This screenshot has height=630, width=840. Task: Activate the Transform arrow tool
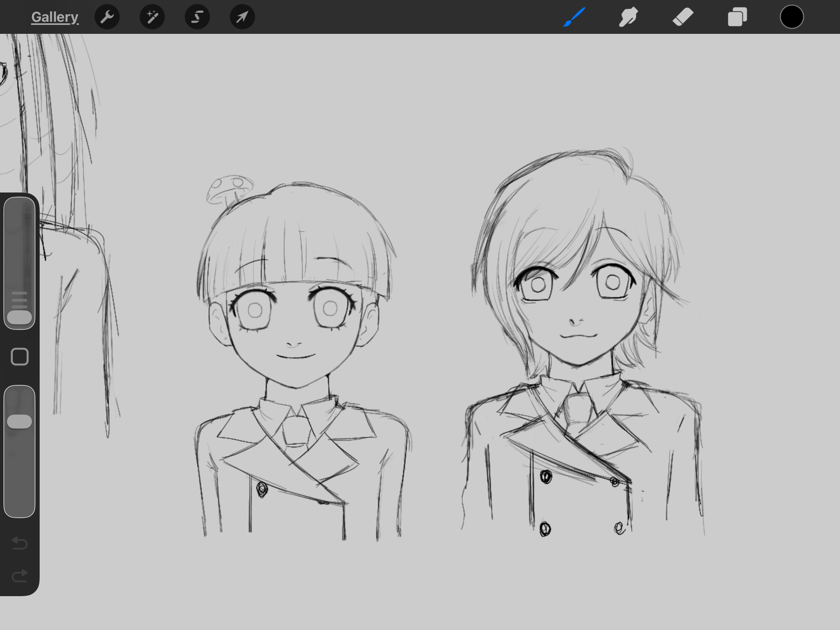[242, 17]
